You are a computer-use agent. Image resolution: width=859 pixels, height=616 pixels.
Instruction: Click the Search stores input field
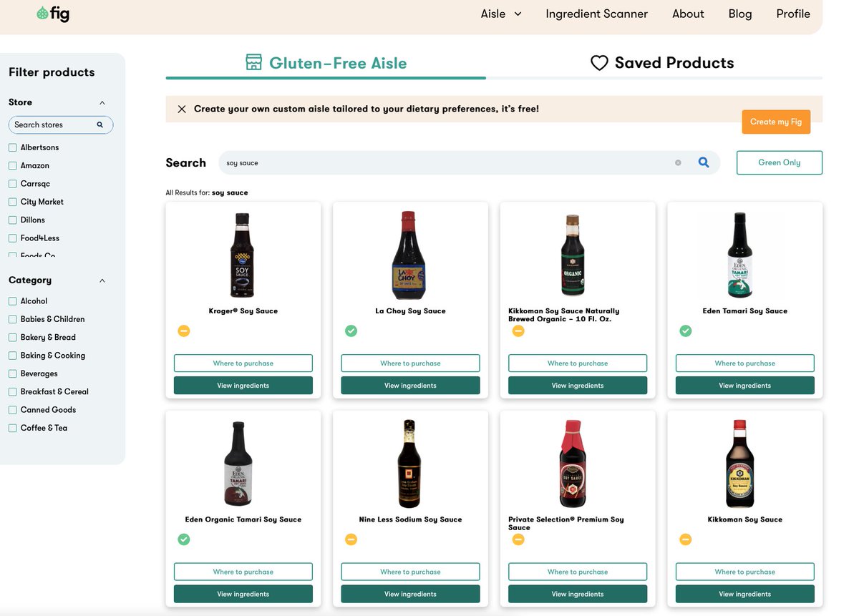(61, 124)
